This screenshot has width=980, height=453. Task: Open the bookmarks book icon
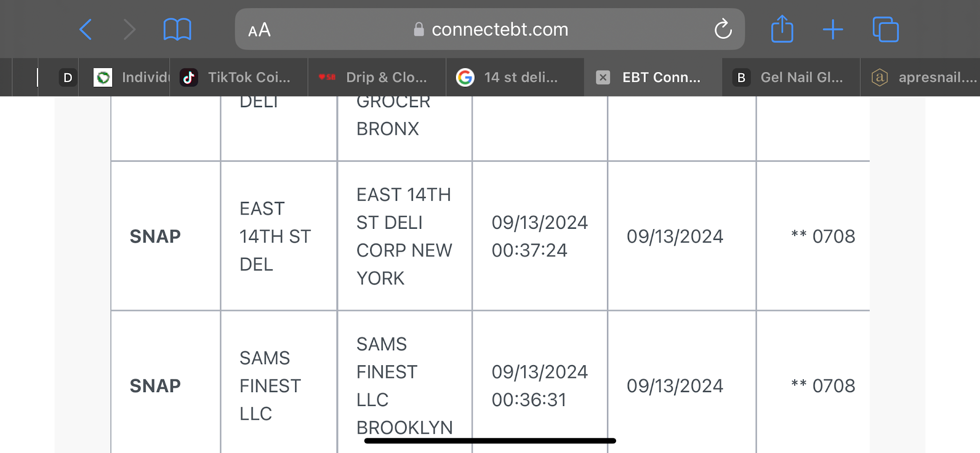[x=177, y=29]
